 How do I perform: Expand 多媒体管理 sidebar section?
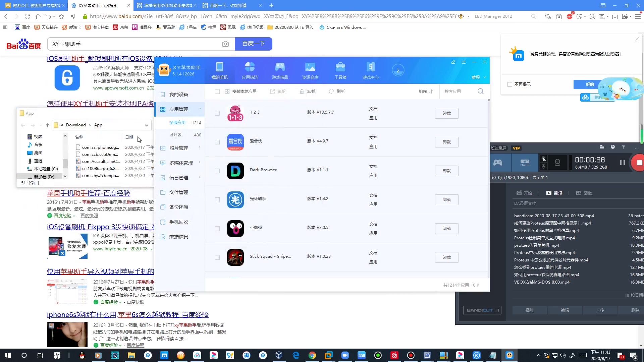tap(200, 162)
